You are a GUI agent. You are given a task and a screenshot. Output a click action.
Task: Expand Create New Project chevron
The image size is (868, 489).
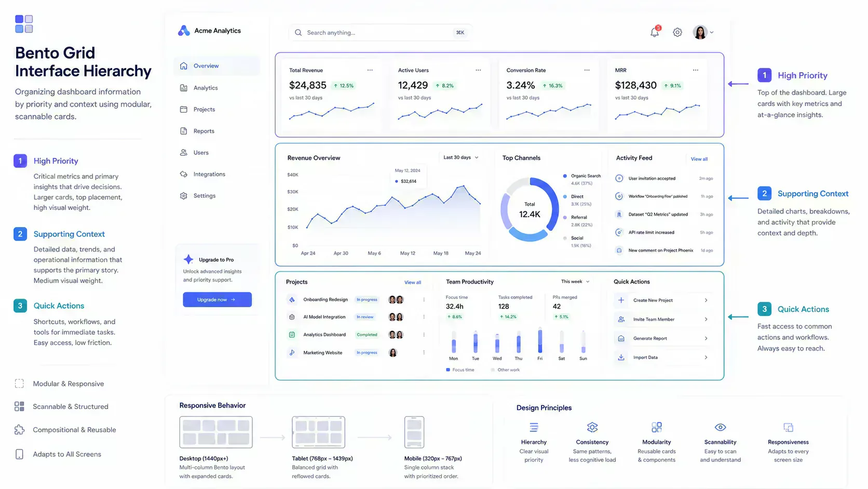click(x=706, y=300)
